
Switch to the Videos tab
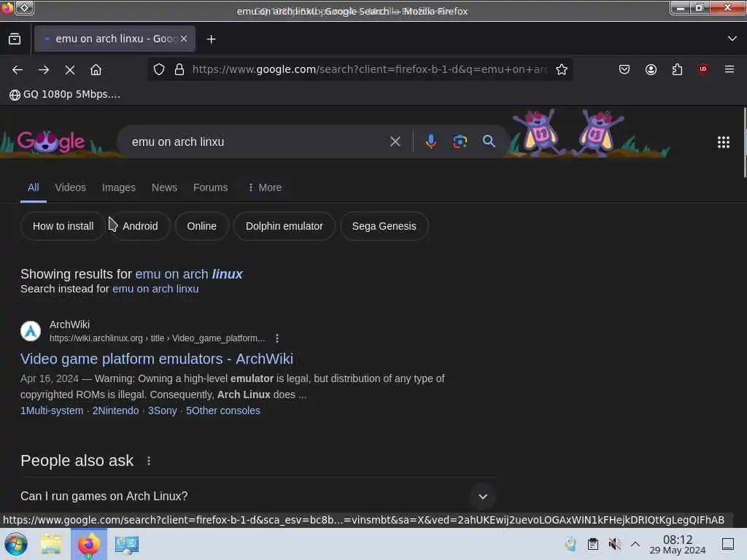coord(71,187)
